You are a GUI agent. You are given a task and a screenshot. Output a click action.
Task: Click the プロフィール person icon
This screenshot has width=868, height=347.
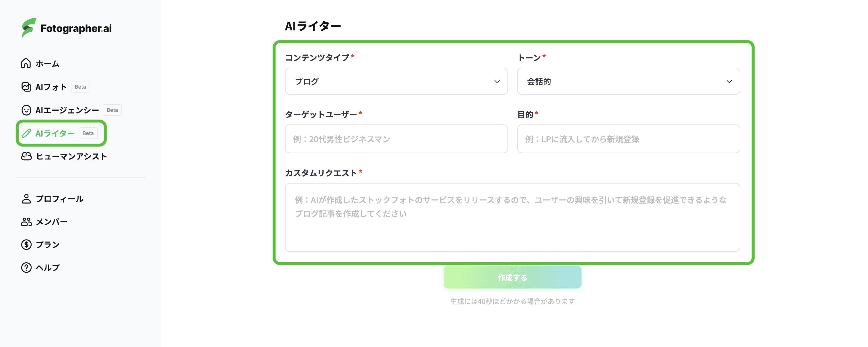26,199
